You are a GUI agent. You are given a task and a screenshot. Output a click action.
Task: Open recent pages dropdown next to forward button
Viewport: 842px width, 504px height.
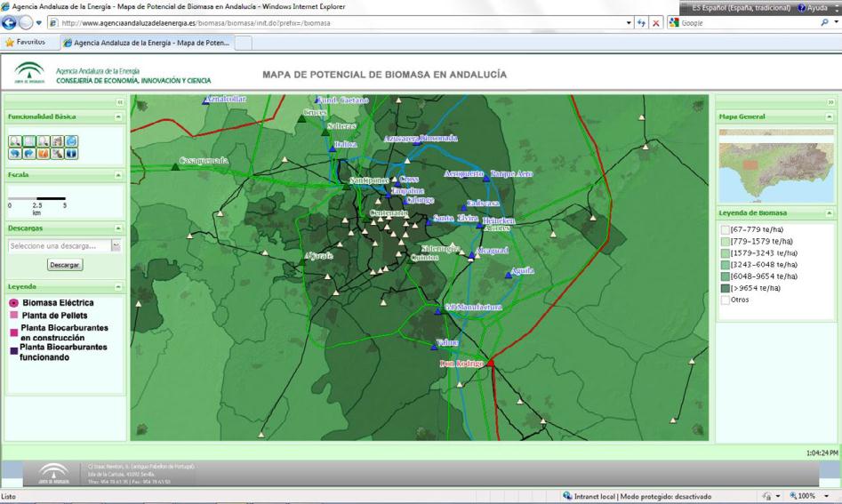38,23
